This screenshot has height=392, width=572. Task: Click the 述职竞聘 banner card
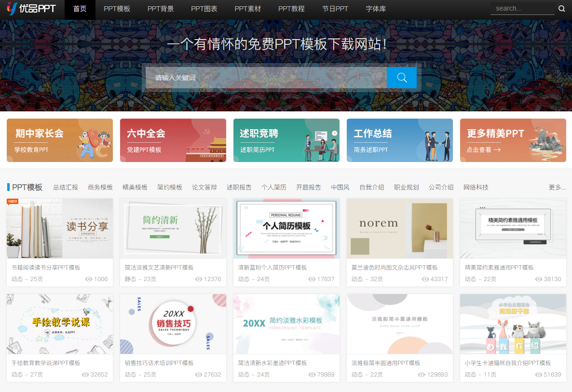[x=286, y=140]
